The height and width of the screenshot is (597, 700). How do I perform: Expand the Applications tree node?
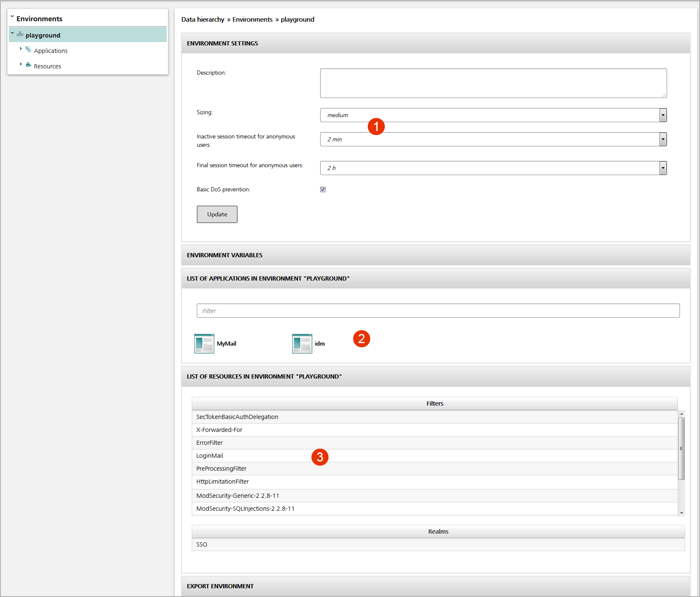tap(20, 49)
